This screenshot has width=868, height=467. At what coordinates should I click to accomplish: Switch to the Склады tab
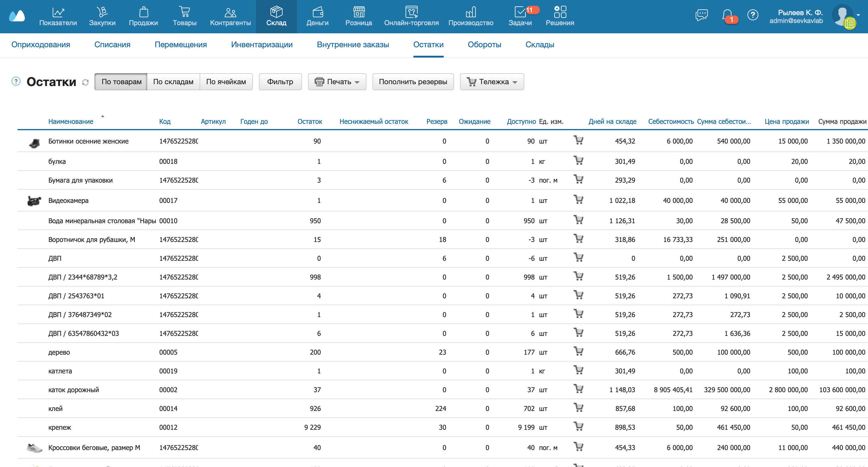pyautogui.click(x=539, y=45)
